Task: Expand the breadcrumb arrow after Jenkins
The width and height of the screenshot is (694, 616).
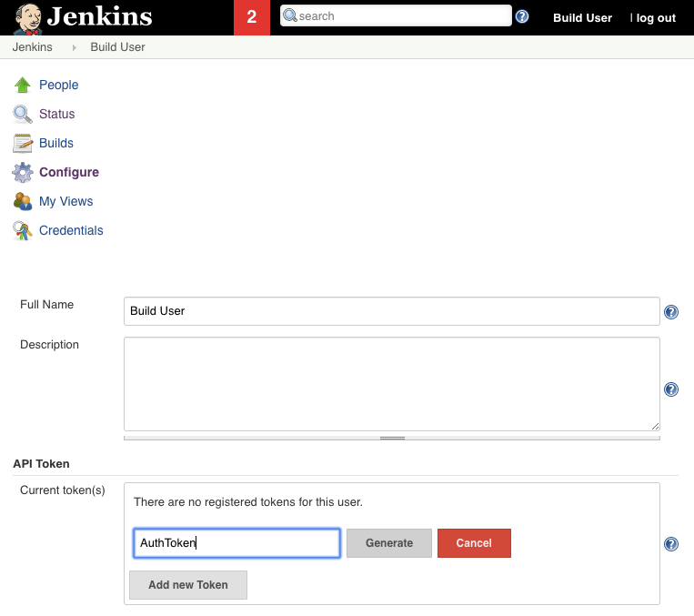Action: point(74,47)
